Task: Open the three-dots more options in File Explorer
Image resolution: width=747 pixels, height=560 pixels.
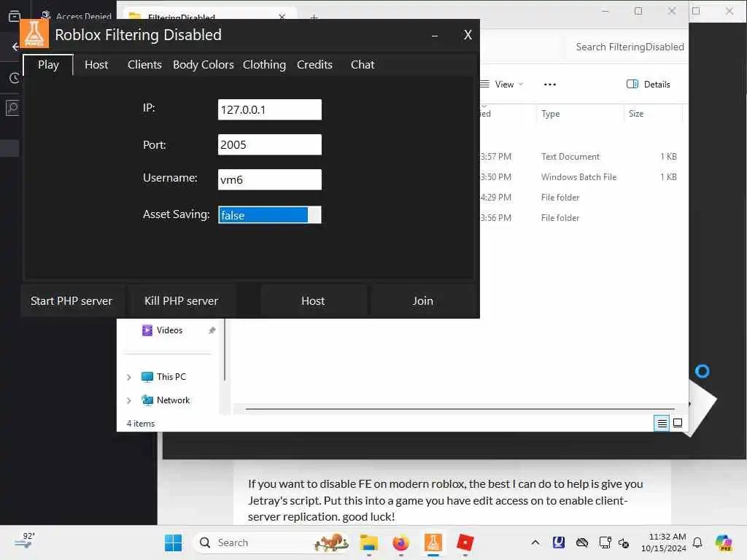Action: point(550,85)
